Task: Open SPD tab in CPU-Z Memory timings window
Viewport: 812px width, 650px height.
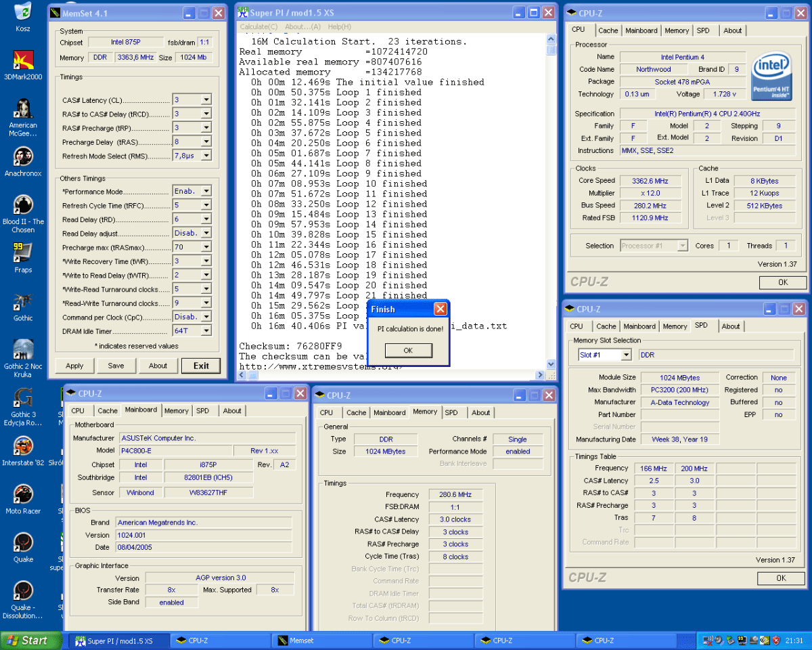Action: (x=451, y=412)
